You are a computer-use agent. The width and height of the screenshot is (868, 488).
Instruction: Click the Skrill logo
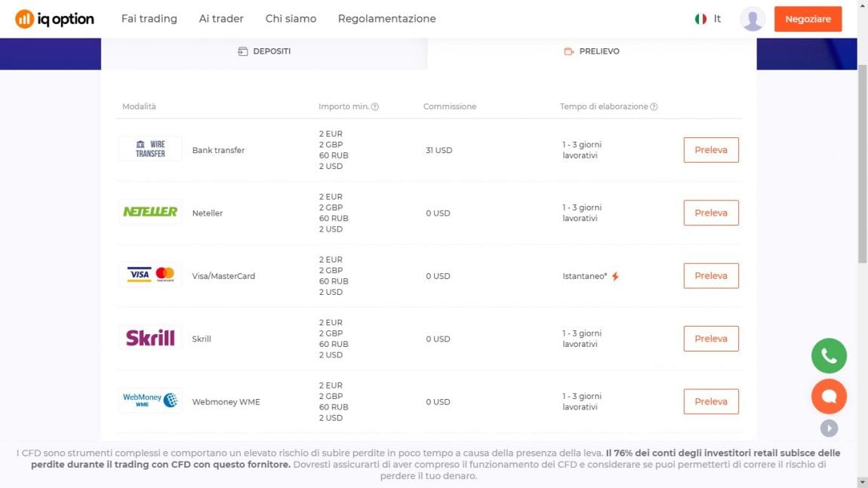pyautogui.click(x=150, y=338)
